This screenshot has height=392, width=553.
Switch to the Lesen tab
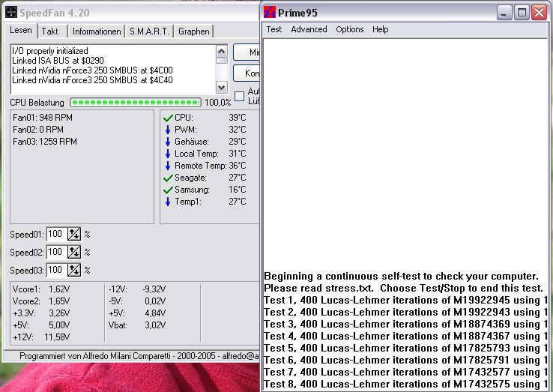20,30
